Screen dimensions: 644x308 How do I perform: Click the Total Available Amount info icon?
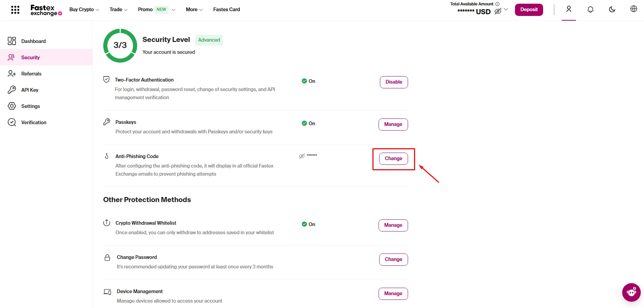coord(497,4)
